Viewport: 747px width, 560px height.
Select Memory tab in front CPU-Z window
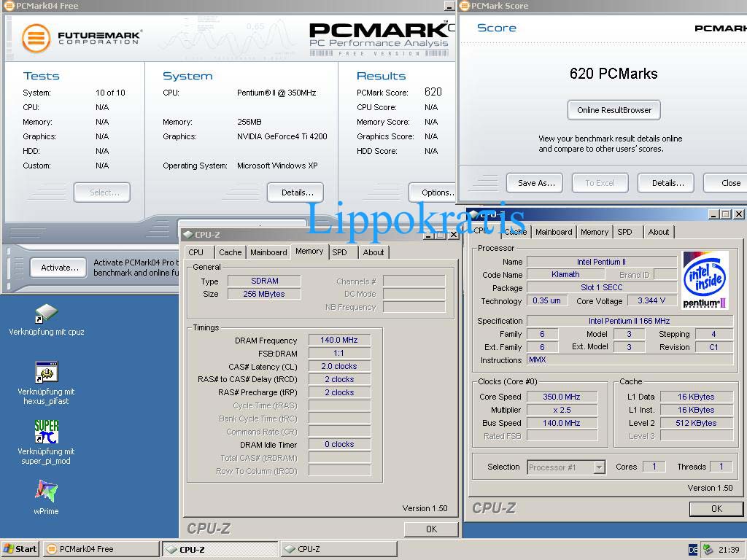click(309, 251)
